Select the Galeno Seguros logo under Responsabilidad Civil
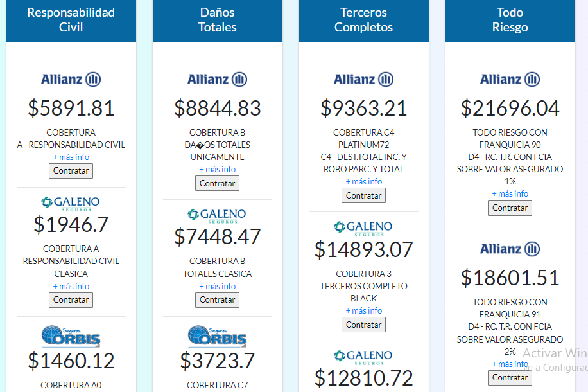Viewport: 588px width, 392px height. (x=71, y=201)
